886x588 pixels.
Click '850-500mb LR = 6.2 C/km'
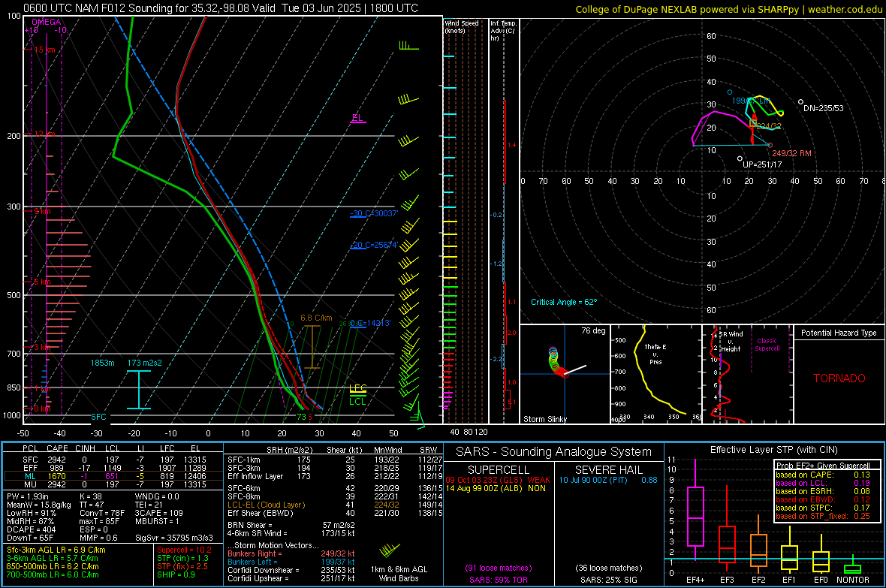point(53,566)
